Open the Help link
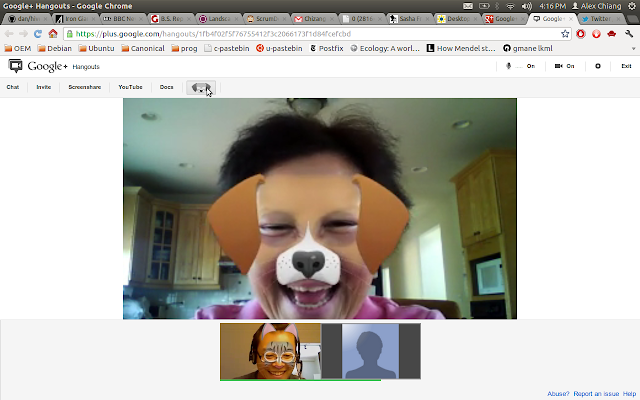Viewport: 640px width, 400px height. tap(629, 394)
